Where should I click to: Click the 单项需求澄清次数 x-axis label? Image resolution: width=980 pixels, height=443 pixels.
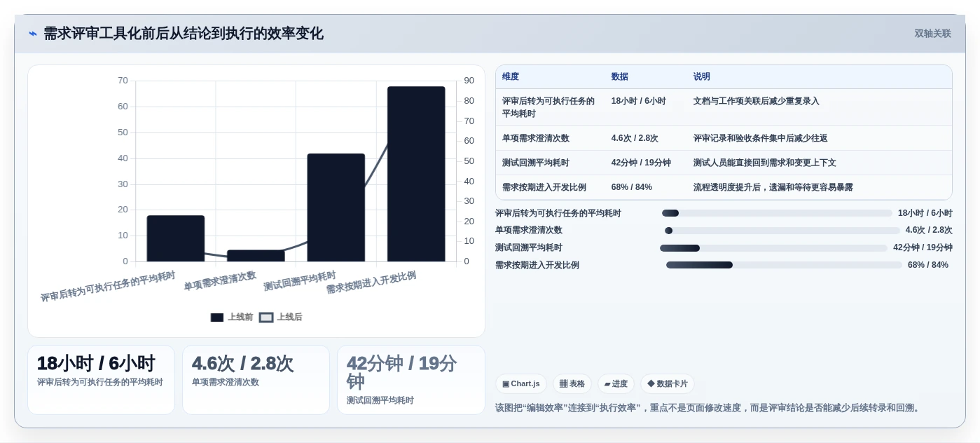click(x=220, y=281)
